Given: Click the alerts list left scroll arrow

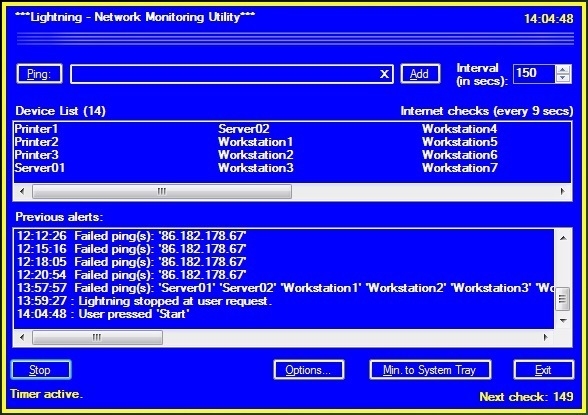Looking at the screenshot, I should coord(22,337).
